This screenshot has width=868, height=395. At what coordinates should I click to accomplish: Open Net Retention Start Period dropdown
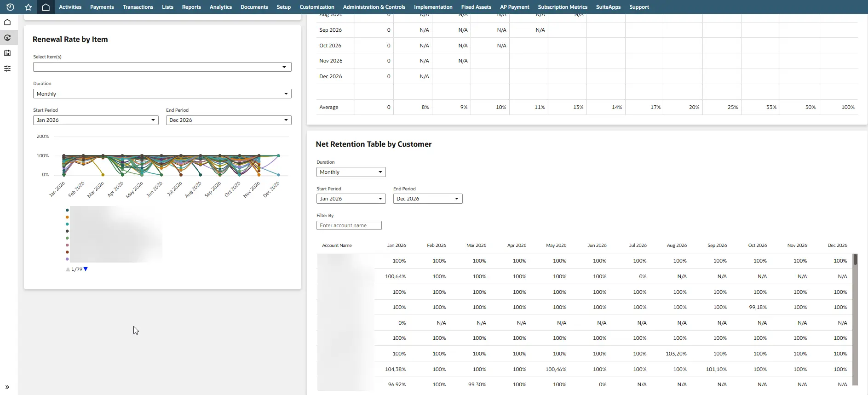tap(351, 199)
